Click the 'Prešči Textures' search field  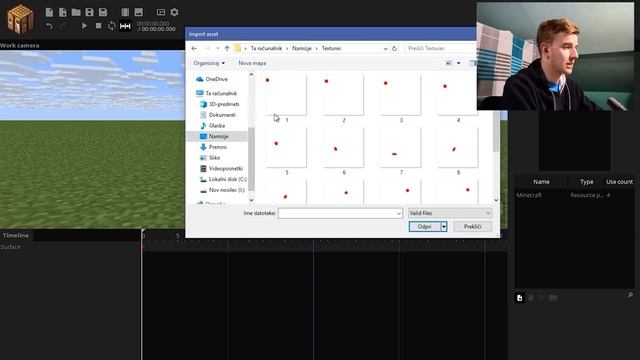[440, 48]
